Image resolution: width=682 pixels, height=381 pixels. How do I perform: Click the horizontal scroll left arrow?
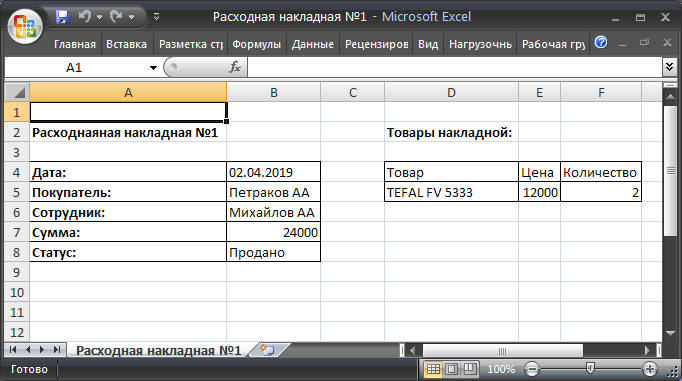coord(413,350)
